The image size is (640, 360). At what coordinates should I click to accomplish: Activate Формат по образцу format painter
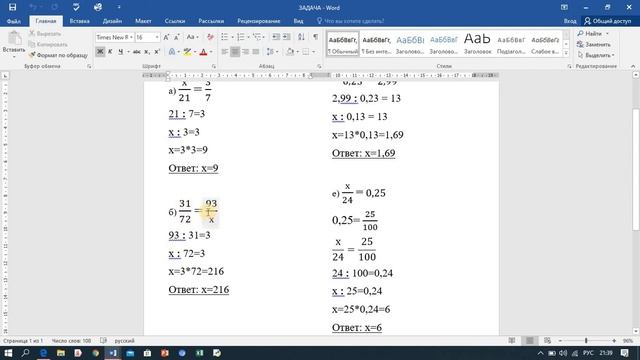pyautogui.click(x=58, y=55)
